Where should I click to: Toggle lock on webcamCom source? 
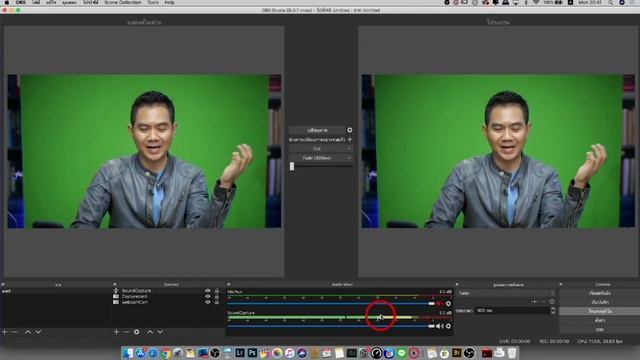pos(217,302)
